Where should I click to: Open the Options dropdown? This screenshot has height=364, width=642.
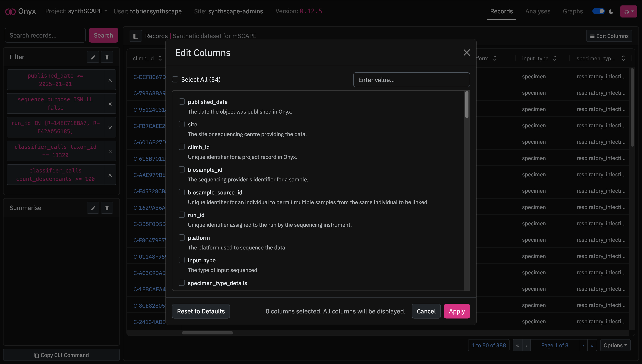click(615, 345)
